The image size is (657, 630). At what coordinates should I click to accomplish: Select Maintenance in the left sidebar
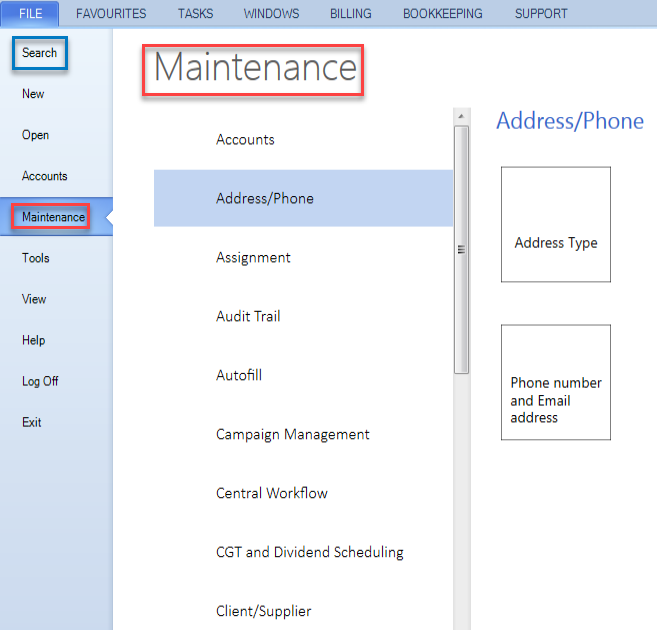pyautogui.click(x=56, y=217)
